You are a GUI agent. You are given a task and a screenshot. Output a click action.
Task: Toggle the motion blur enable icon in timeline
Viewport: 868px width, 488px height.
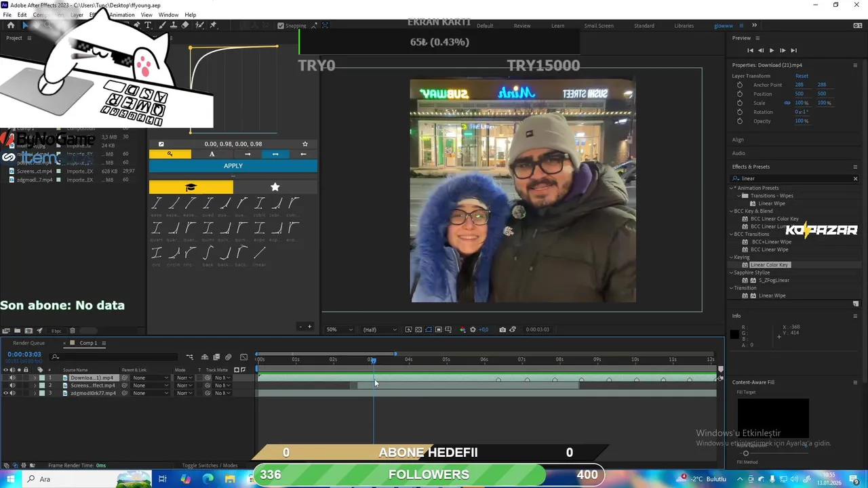(x=228, y=357)
